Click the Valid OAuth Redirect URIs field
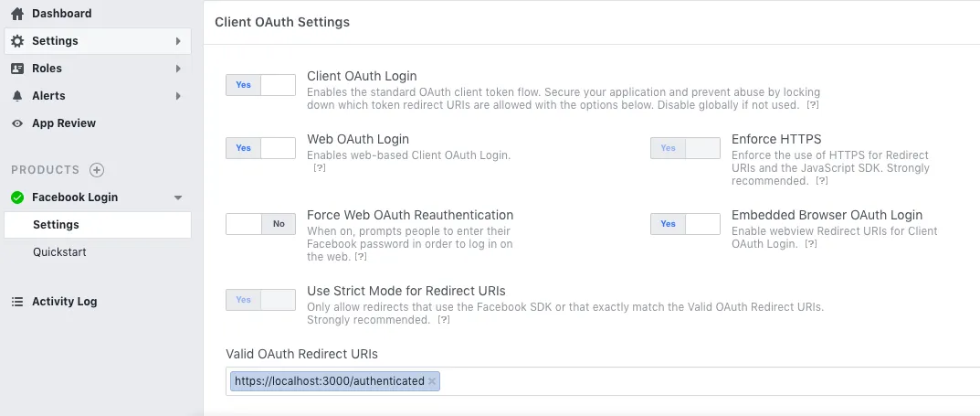 pos(703,381)
